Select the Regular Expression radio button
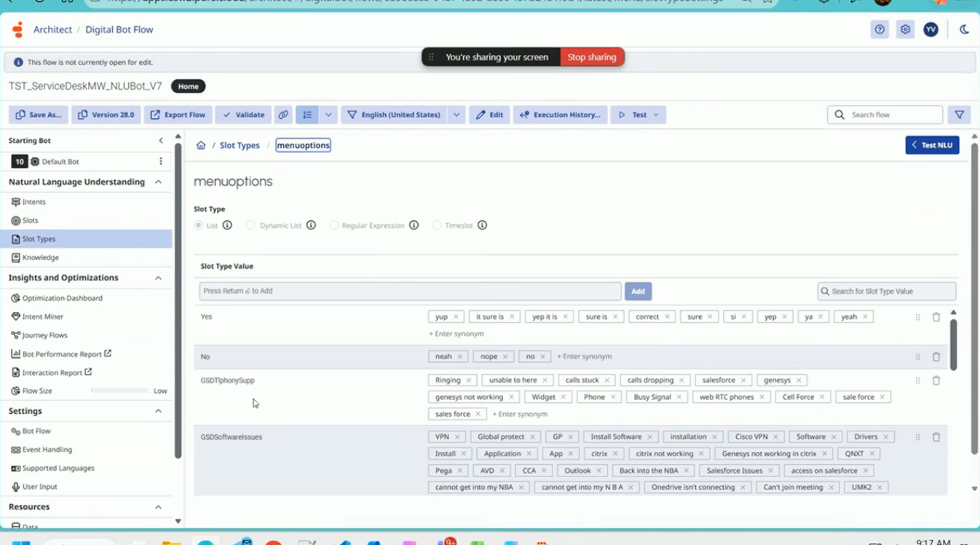The width and height of the screenshot is (980, 545). (334, 225)
